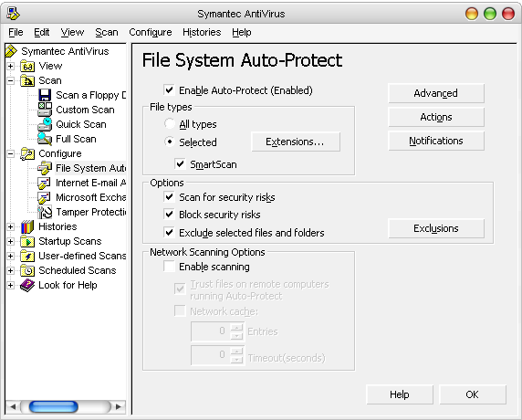Viewport: 522px width, 420px height.
Task: Click the Quick Scan clock icon
Action: (x=45, y=124)
